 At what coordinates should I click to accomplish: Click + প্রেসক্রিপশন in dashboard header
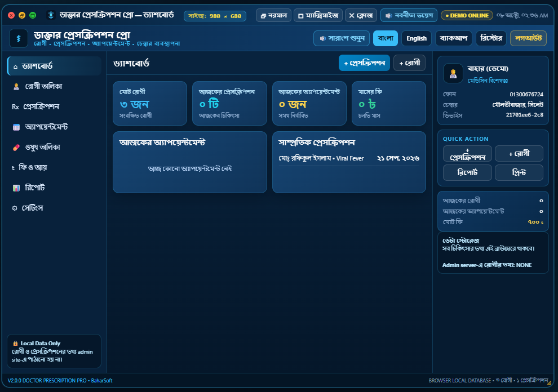tap(364, 63)
